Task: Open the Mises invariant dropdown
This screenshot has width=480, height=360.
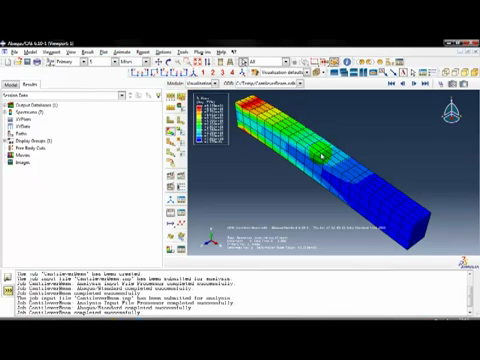Action: [x=146, y=62]
